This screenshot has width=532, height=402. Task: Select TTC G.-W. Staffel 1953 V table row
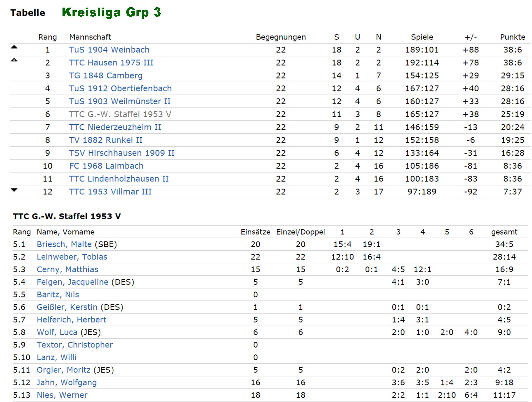point(271,114)
